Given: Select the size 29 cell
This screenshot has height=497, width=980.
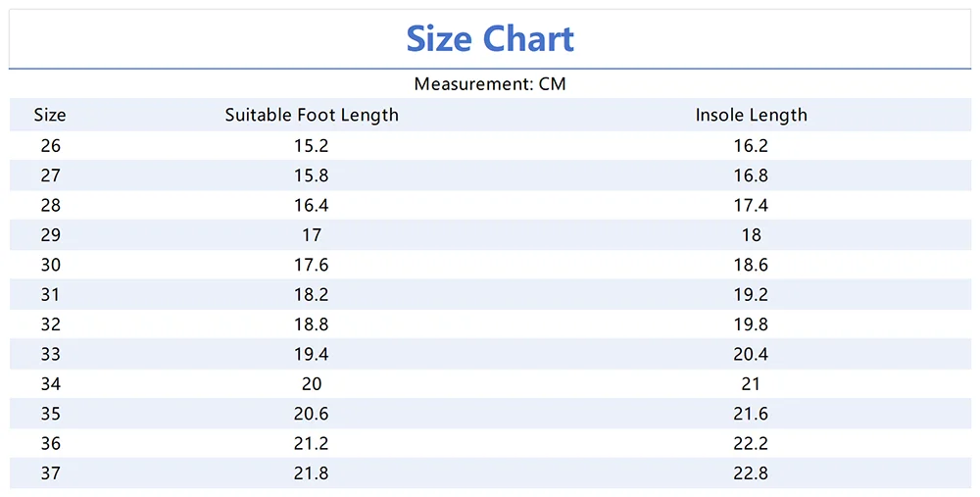Looking at the screenshot, I should click(50, 235).
